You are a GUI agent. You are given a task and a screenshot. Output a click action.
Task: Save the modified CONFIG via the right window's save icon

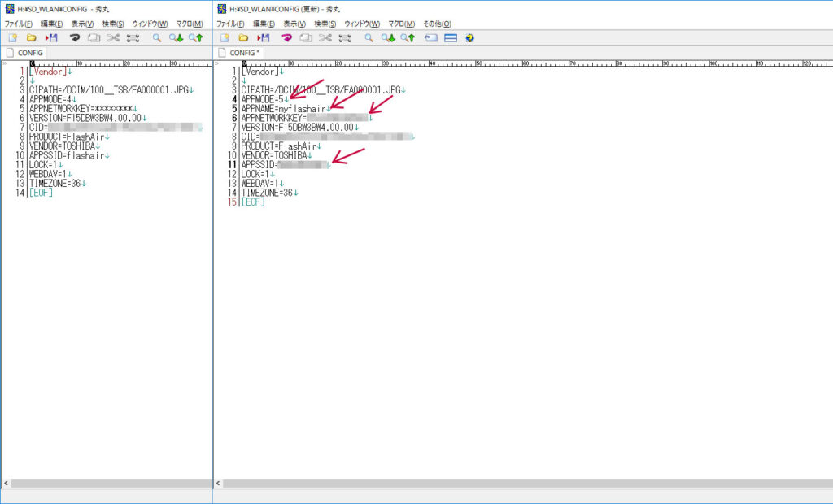[x=264, y=37]
